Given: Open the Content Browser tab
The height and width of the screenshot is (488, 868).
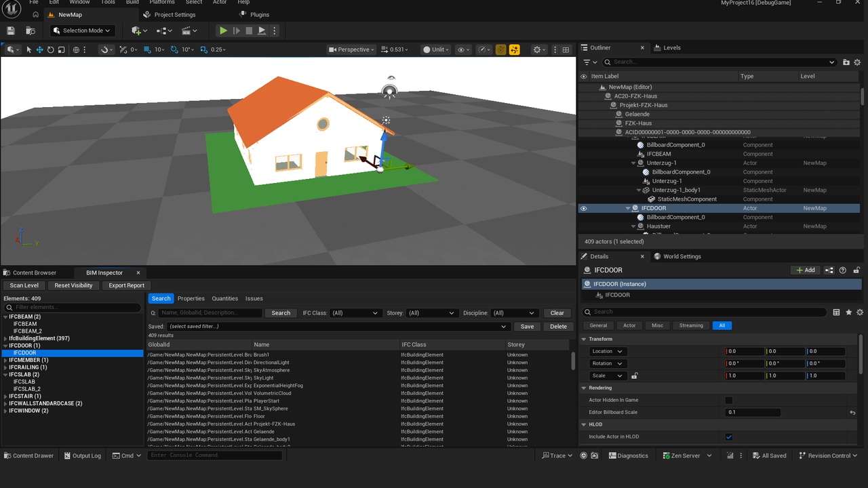Looking at the screenshot, I should pos(35,272).
